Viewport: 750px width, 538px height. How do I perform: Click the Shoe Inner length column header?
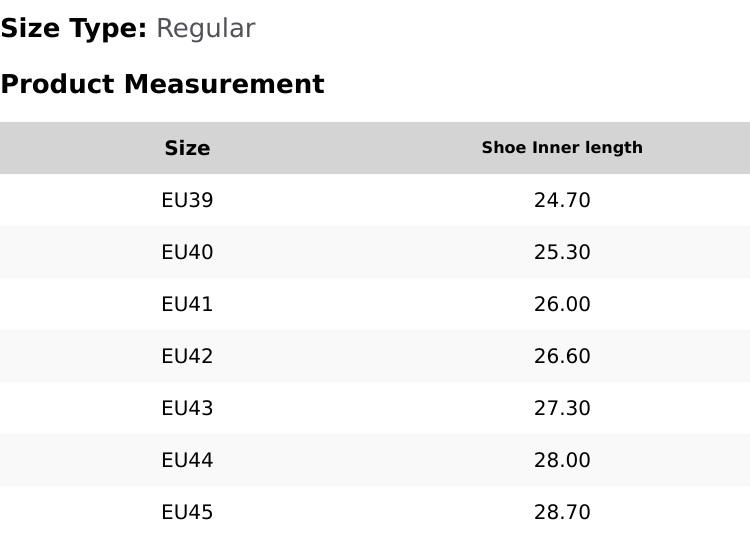click(x=562, y=147)
